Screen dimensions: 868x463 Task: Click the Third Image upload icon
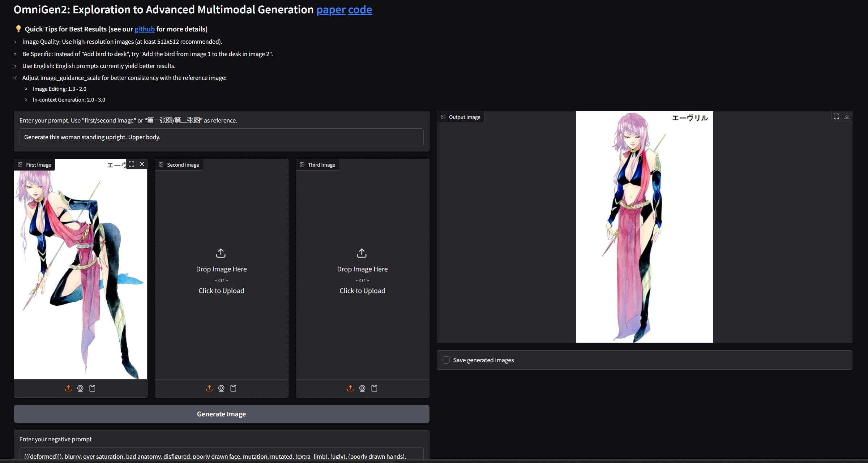point(350,388)
